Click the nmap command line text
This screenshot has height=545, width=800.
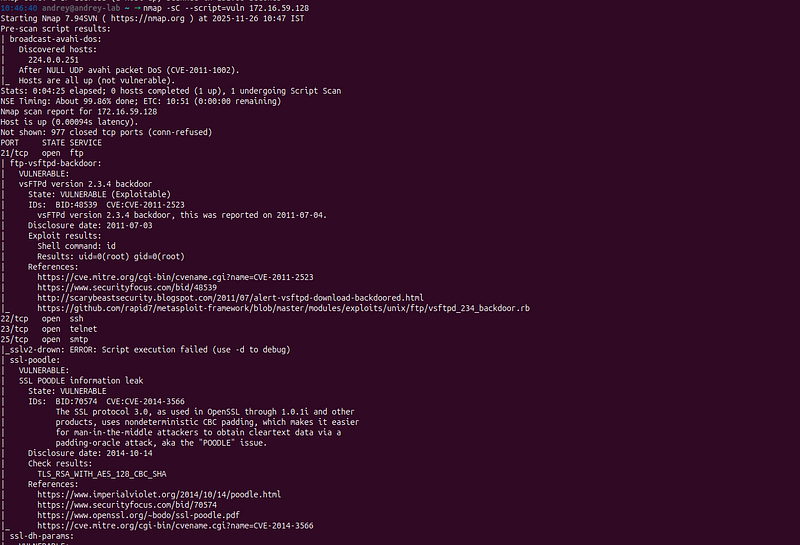(226, 8)
